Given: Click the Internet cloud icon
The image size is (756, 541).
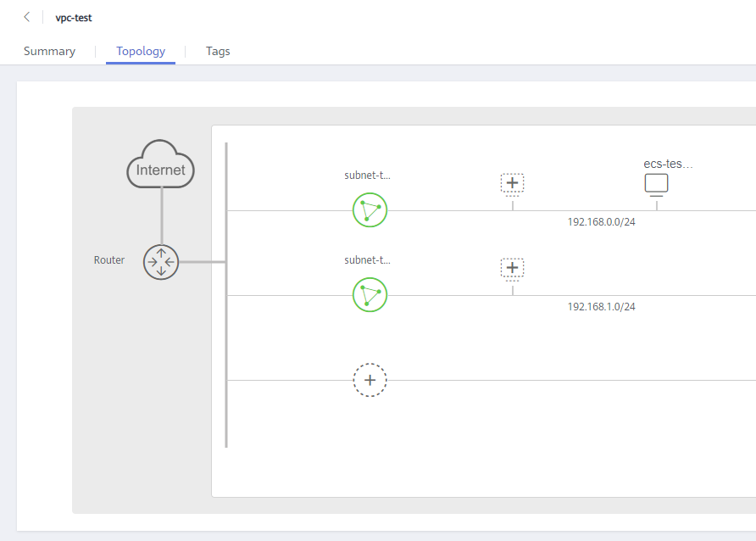Looking at the screenshot, I should pos(160,165).
